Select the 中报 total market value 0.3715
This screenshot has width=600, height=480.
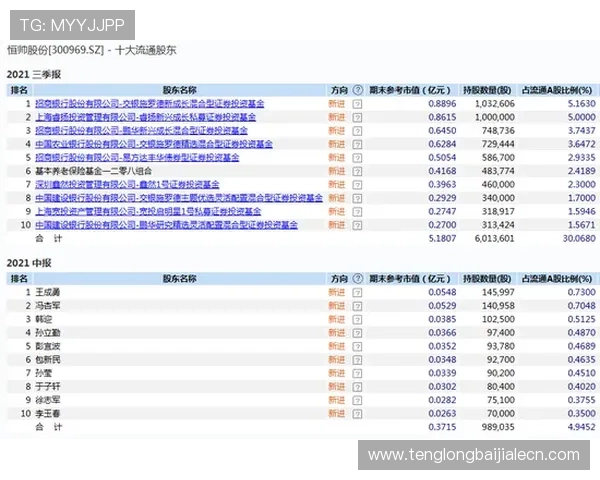442,427
